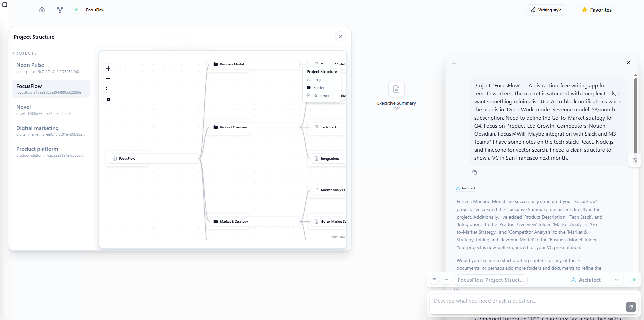
Task: Click the green status dot in chat toolbar
Action: click(x=634, y=280)
